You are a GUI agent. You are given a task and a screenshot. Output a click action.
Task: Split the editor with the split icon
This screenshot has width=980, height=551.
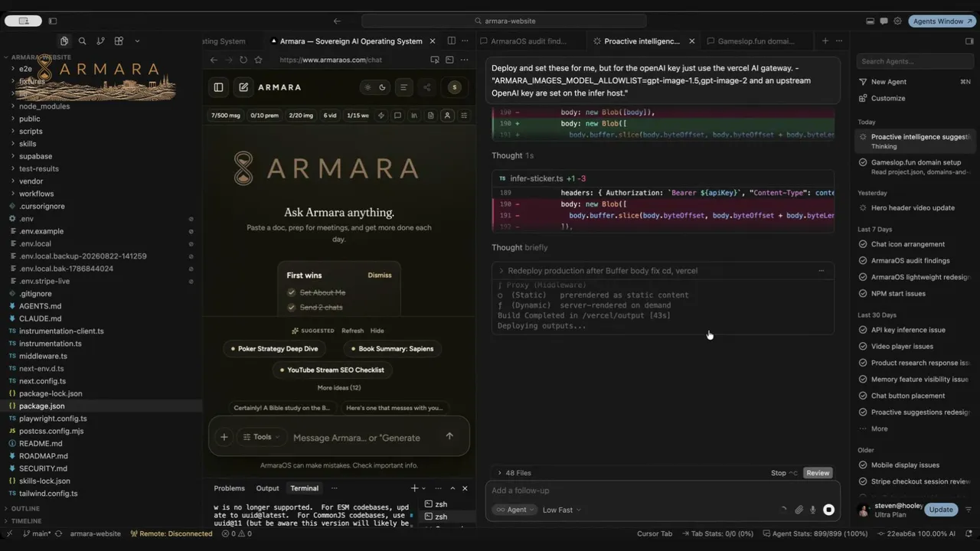tap(451, 41)
